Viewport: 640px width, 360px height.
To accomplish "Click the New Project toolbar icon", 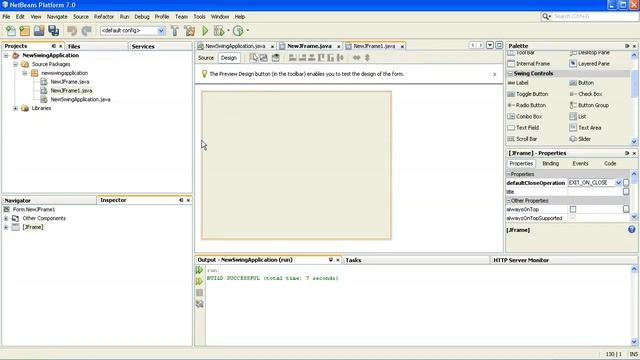I will pos(24,31).
